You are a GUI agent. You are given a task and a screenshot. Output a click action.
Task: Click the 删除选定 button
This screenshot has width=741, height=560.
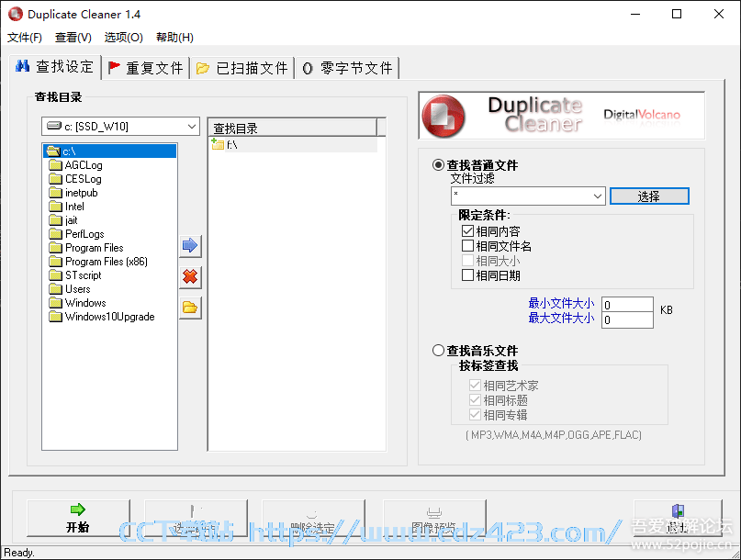coord(313,518)
